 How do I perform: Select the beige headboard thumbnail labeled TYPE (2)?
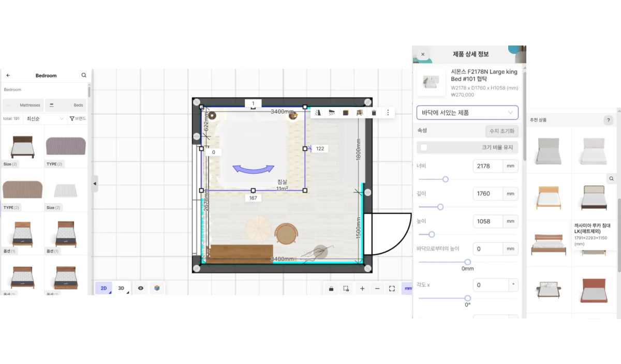tap(23, 190)
